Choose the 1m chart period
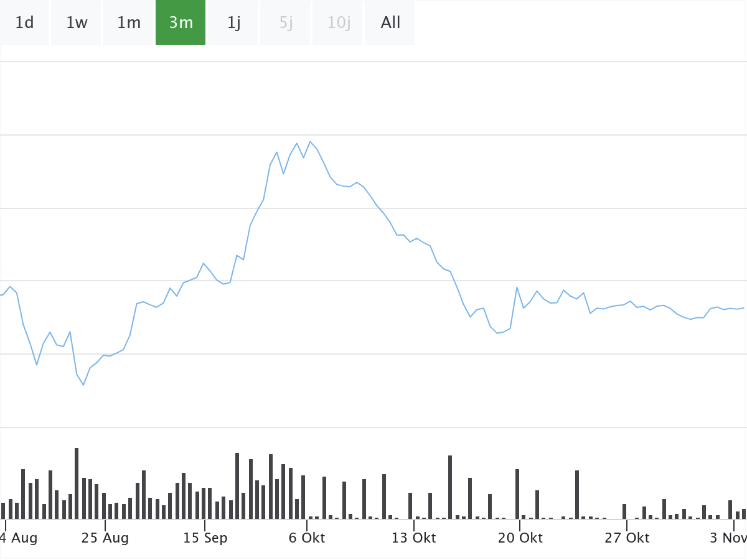Screen dimensions: 747x560 coord(129,23)
